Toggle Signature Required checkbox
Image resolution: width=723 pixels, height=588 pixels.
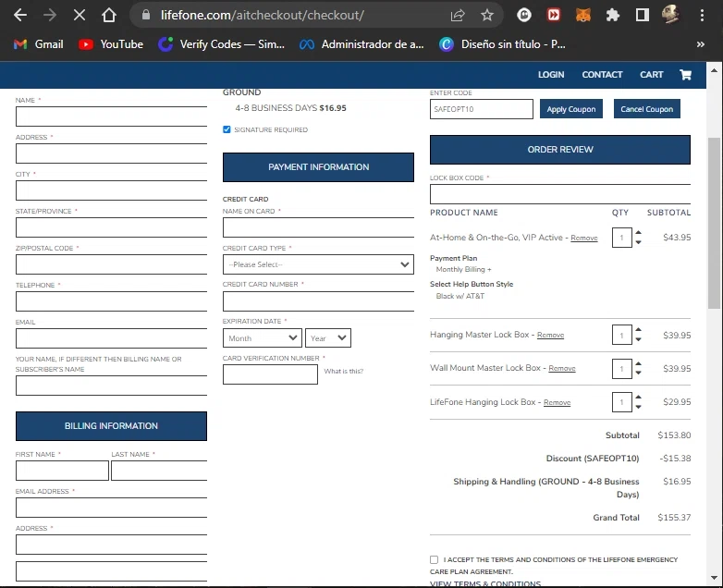(227, 129)
